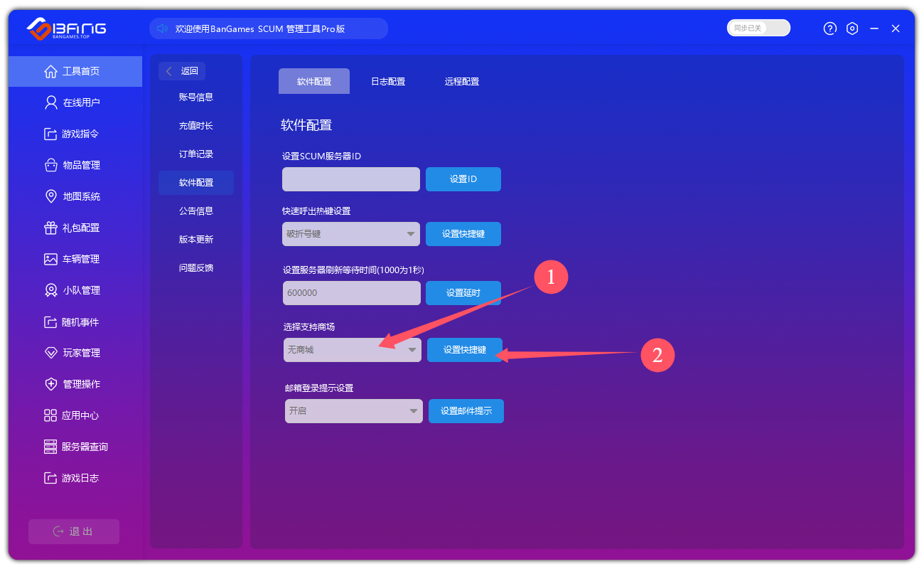Click the gift icon beside 礼包配置
This screenshot has width=924, height=569.
(50, 228)
